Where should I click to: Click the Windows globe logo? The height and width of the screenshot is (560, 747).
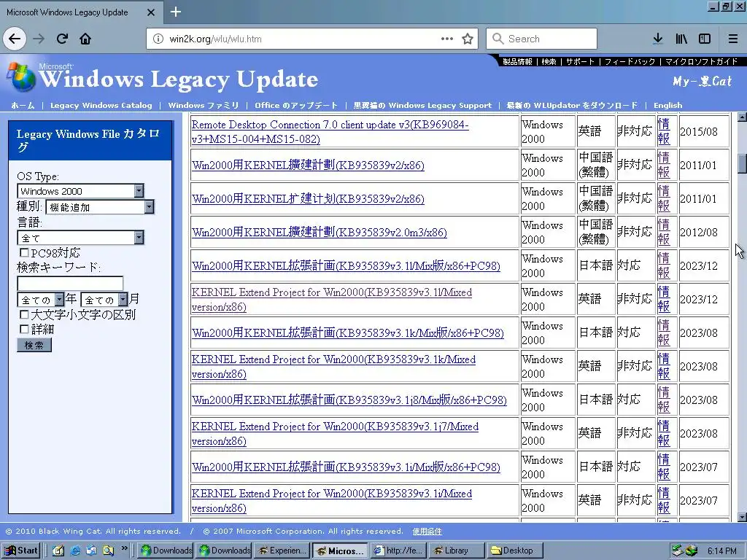pyautogui.click(x=20, y=76)
